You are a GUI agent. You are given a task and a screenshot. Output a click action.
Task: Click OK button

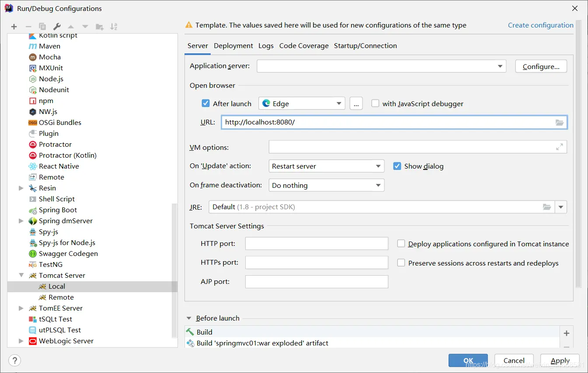tap(468, 360)
